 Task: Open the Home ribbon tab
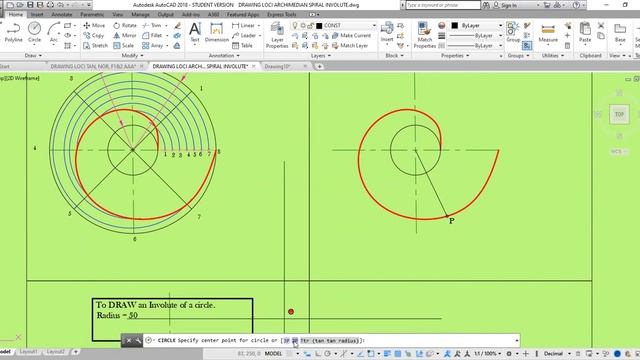(x=16, y=15)
